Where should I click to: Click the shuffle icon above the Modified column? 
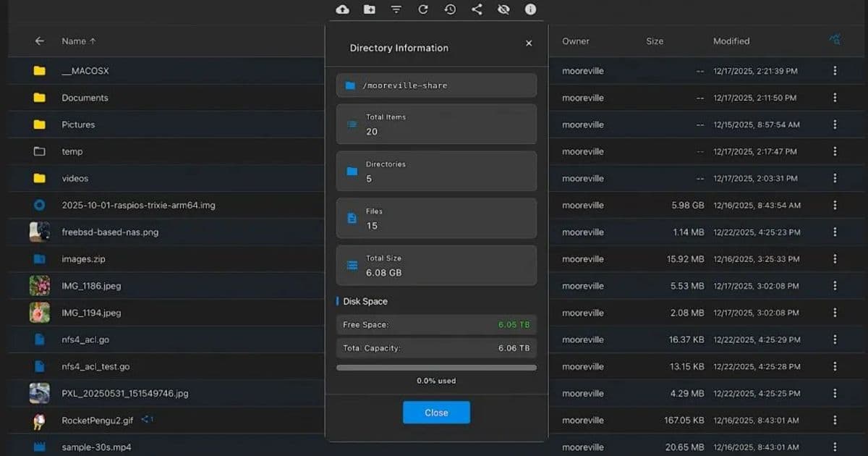coord(835,40)
